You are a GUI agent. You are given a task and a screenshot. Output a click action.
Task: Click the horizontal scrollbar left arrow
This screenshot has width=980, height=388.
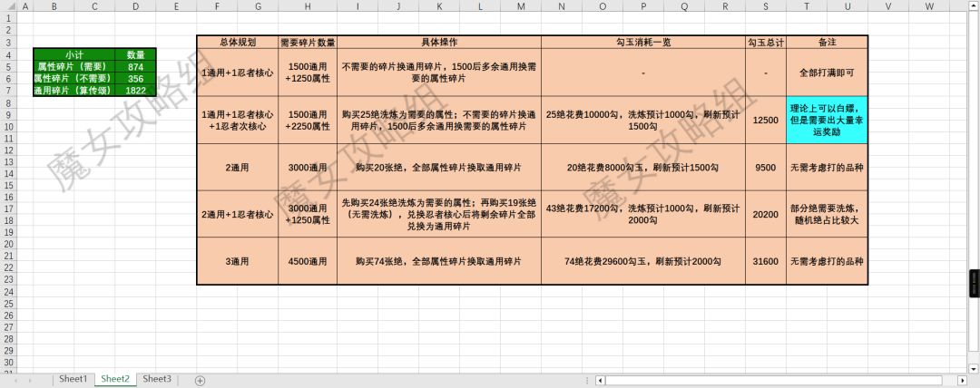pos(600,380)
